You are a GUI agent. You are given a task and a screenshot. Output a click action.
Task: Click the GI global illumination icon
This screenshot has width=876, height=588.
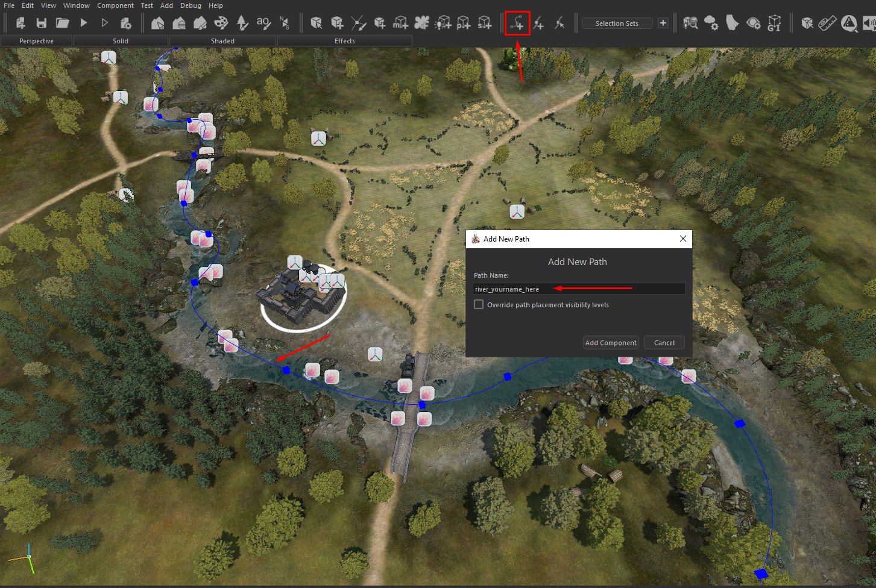point(774,23)
